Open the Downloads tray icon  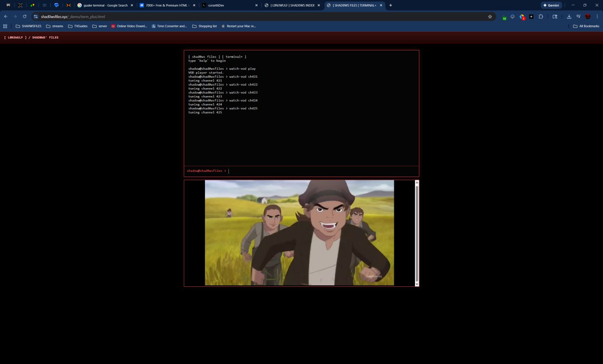[x=569, y=16]
